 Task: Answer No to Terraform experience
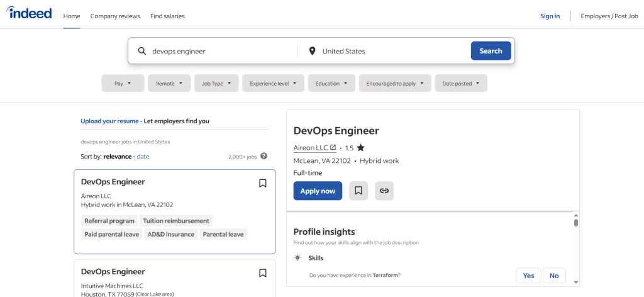click(554, 275)
